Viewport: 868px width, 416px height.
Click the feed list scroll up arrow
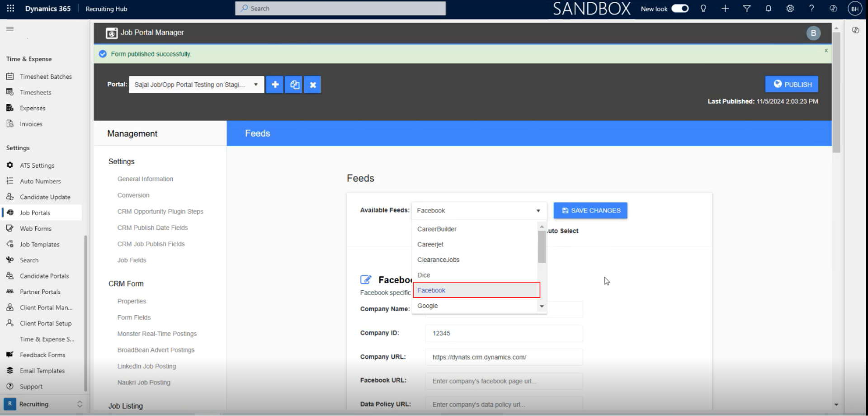(542, 227)
